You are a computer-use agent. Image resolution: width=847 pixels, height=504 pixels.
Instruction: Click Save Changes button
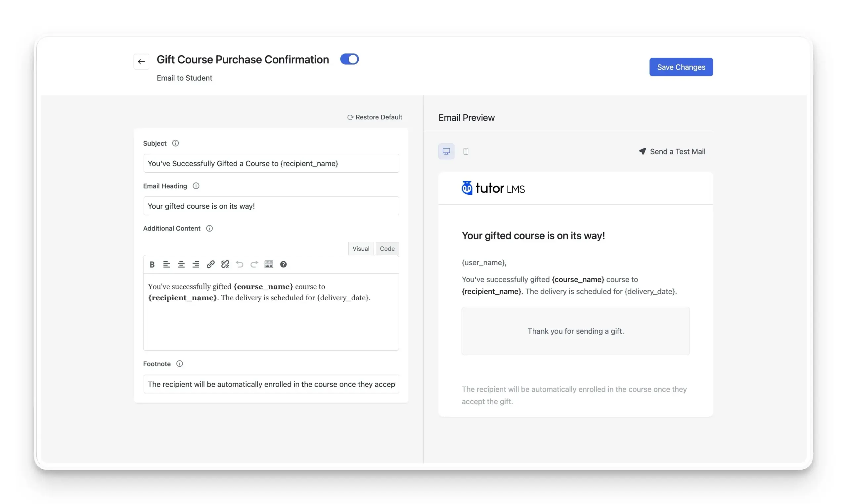tap(681, 67)
